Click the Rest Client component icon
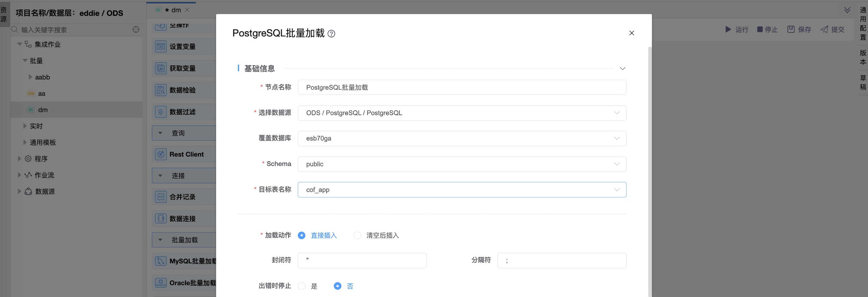This screenshot has height=297, width=868. click(x=161, y=154)
